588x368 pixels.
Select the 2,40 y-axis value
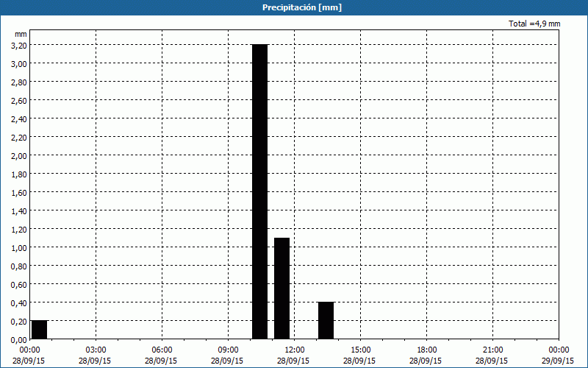tap(19, 118)
